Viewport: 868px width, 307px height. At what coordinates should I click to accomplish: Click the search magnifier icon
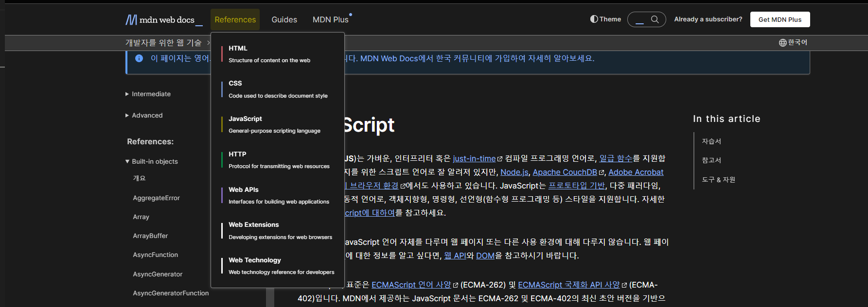click(x=655, y=19)
